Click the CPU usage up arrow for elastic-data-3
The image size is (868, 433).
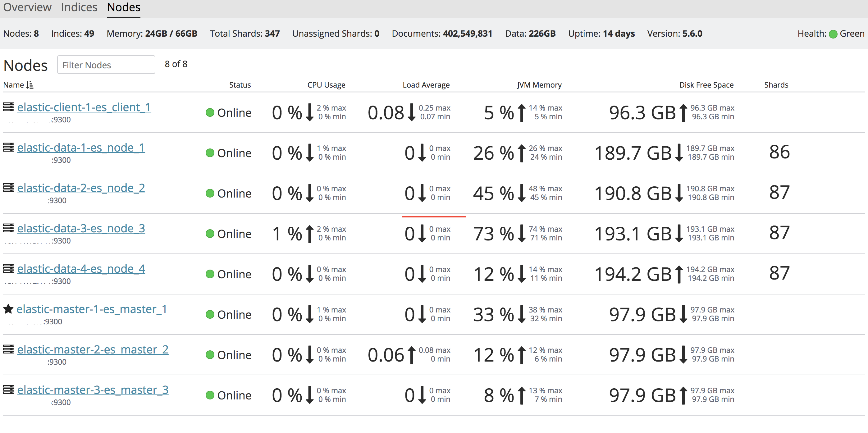coord(309,234)
